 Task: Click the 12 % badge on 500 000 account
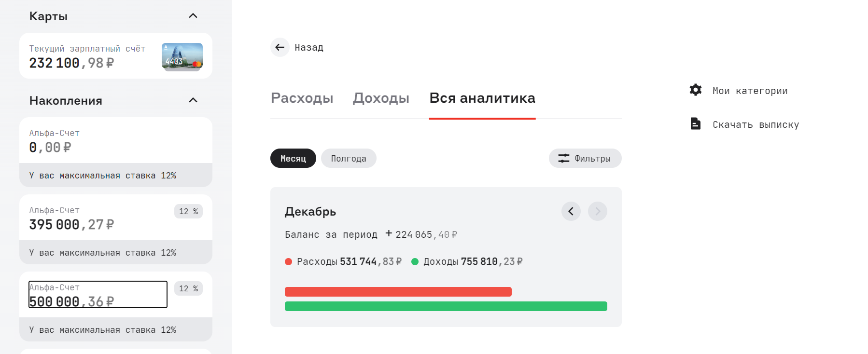(188, 288)
